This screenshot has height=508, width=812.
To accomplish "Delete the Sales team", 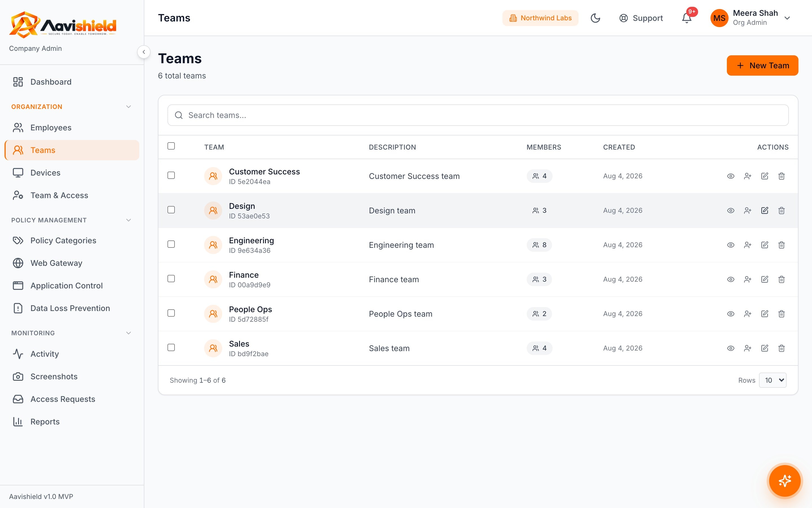I will click(781, 349).
